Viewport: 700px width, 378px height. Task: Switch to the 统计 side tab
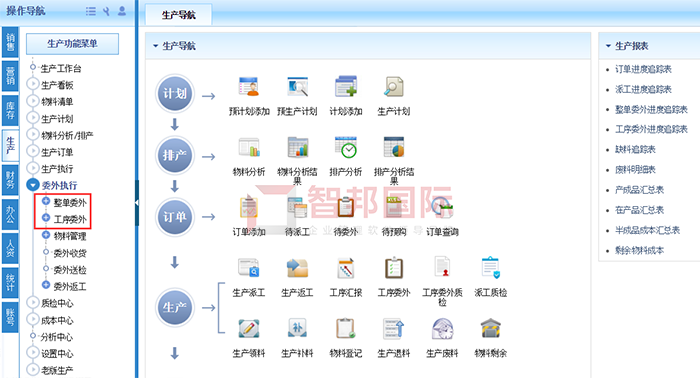[x=10, y=282]
